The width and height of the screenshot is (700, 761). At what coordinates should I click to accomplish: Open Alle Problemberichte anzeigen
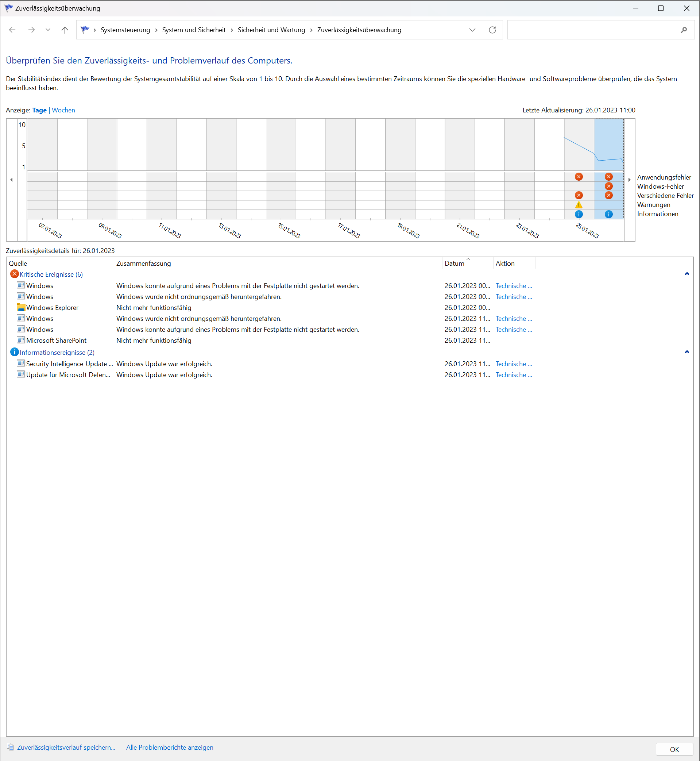[170, 747]
